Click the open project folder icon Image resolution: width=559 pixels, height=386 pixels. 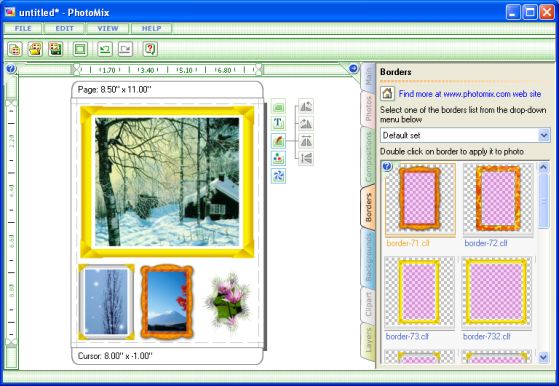pyautogui.click(x=35, y=49)
